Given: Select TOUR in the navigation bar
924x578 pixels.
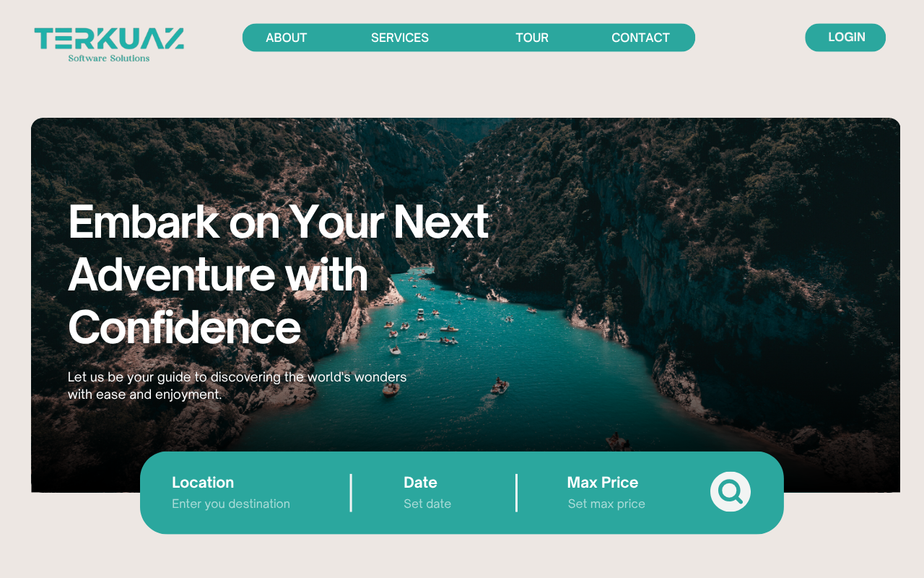Looking at the screenshot, I should 532,38.
